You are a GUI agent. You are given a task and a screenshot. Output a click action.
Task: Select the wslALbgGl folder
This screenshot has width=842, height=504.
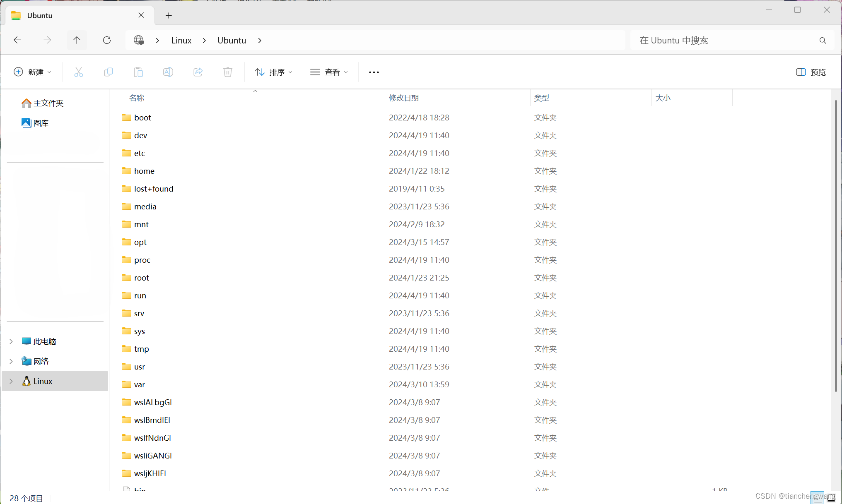[153, 402]
